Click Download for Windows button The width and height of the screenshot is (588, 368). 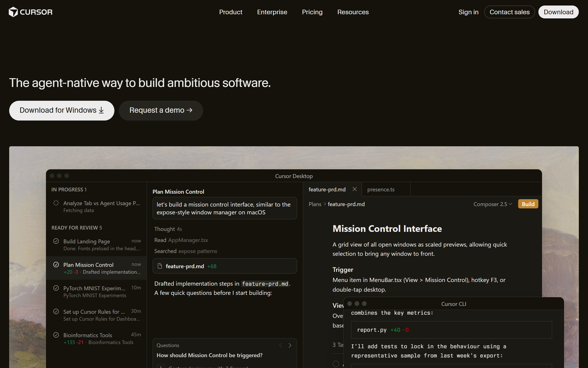tap(62, 110)
